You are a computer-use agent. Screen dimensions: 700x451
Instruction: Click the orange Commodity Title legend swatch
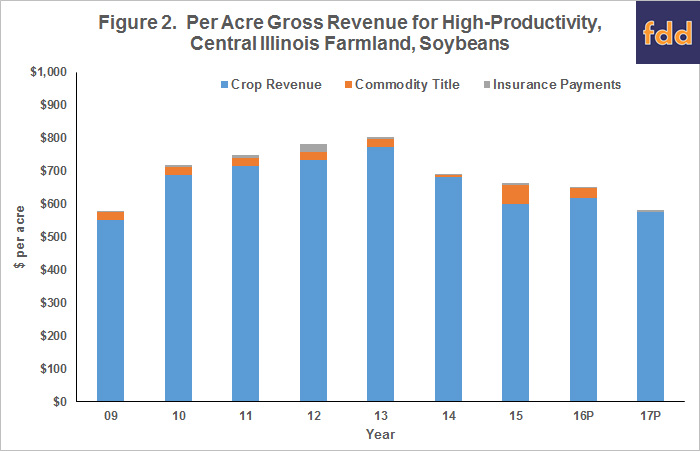(349, 84)
